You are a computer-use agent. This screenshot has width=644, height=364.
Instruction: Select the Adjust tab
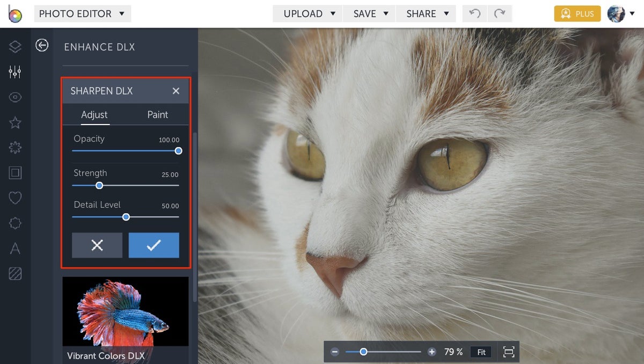[94, 114]
